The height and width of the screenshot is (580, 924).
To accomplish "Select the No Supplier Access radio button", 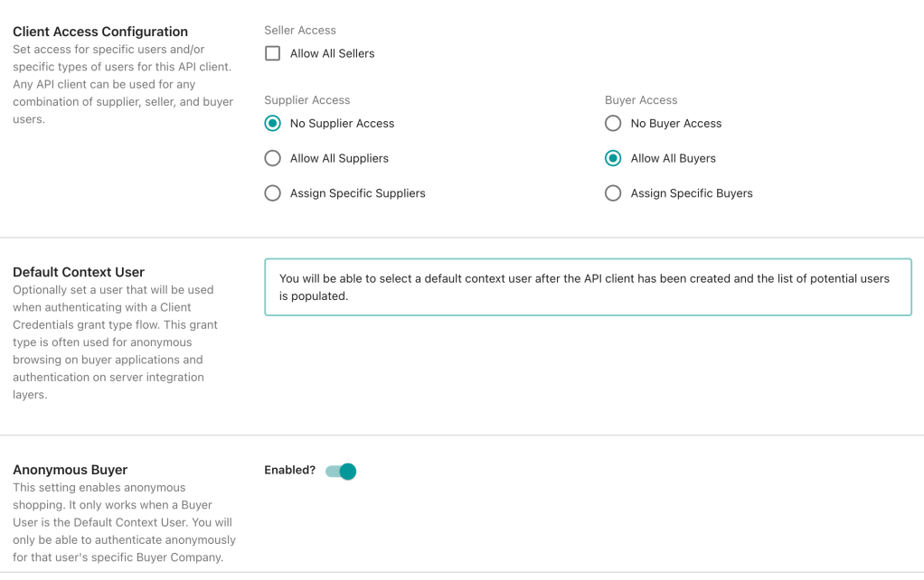I will click(272, 123).
